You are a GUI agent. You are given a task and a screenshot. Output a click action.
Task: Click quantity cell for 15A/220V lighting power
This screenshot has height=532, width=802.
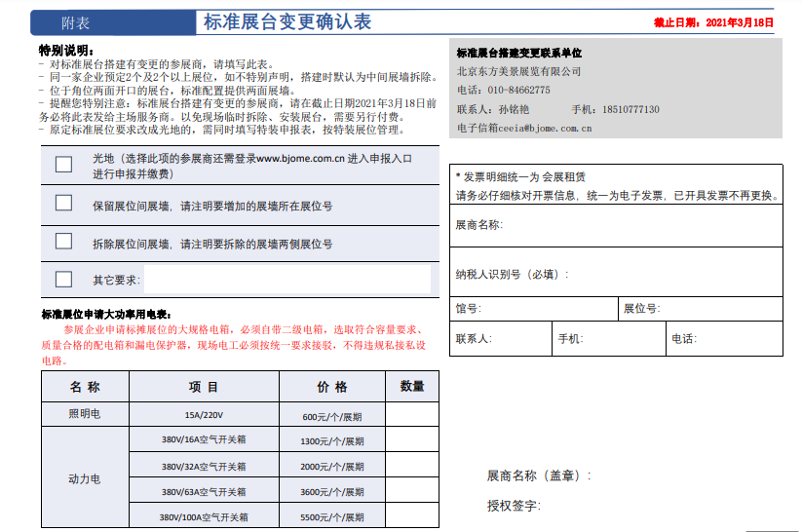pos(411,415)
